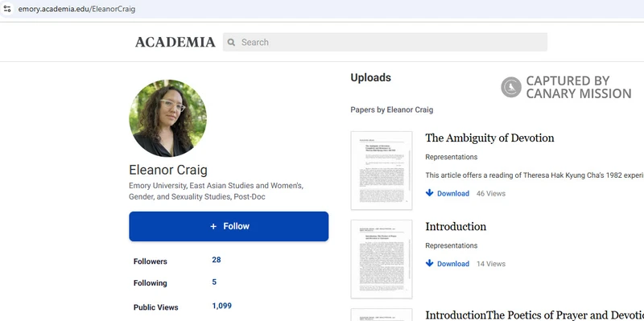Open Representations under The Ambiguity of Devotion

click(x=452, y=157)
